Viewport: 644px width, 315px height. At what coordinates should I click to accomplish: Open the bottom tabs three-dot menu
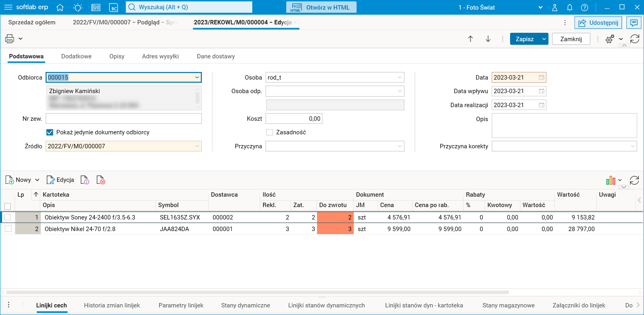point(9,305)
